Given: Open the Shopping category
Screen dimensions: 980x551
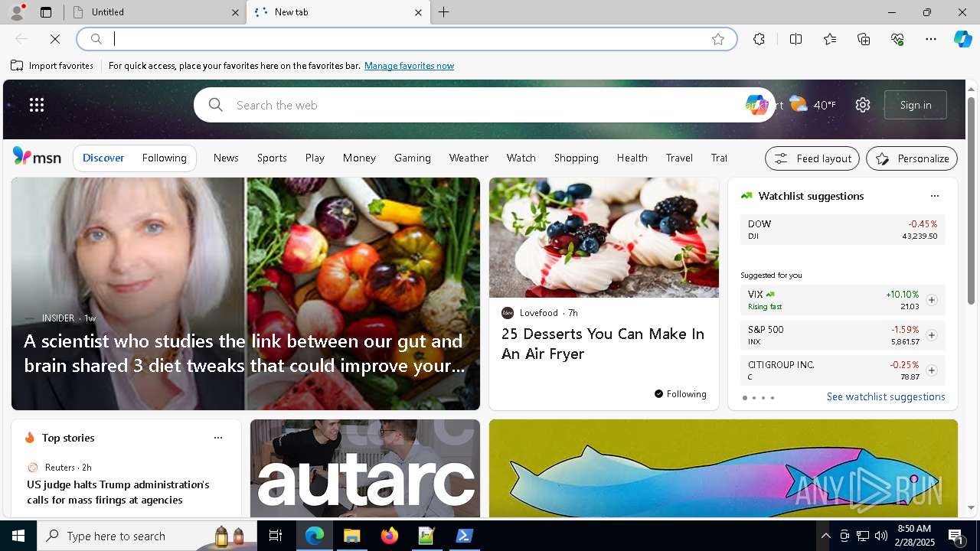Looking at the screenshot, I should (577, 158).
